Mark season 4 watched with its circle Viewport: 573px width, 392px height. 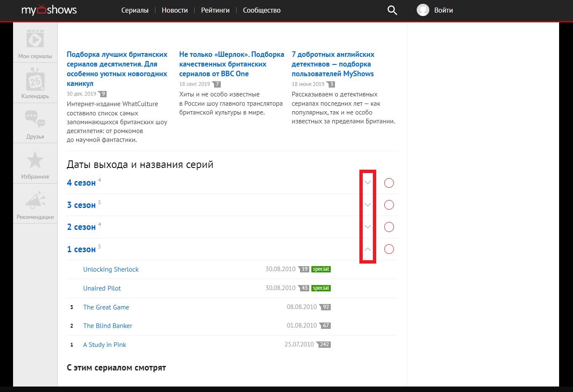[388, 183]
